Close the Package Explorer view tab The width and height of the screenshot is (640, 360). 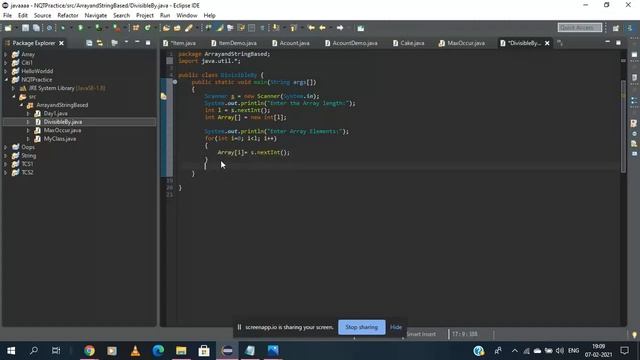click(x=61, y=43)
